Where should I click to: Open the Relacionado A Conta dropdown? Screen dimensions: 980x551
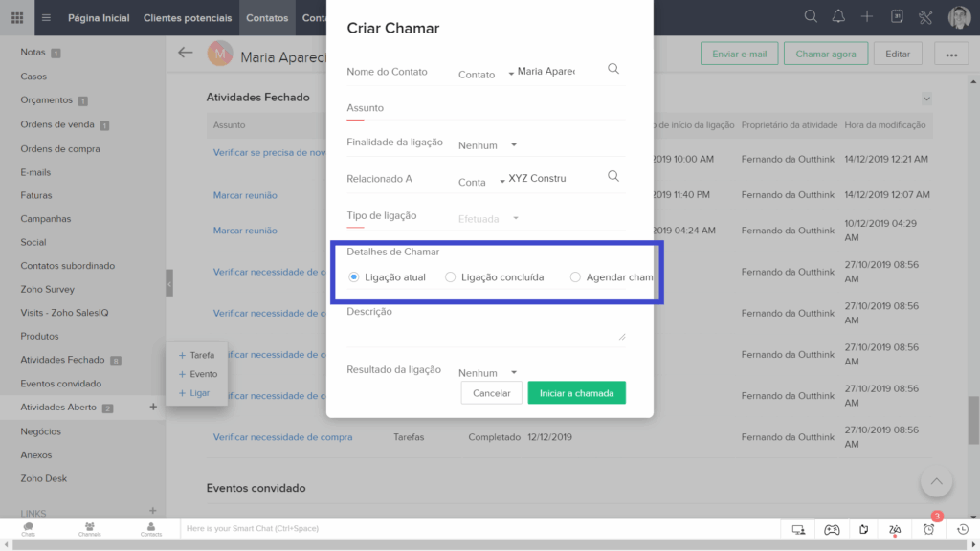481,182
